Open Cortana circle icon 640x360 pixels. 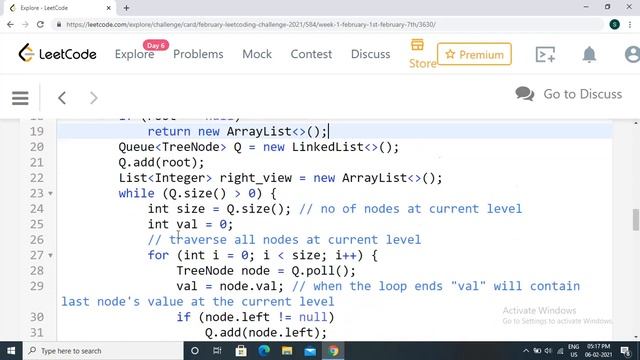pos(195,351)
